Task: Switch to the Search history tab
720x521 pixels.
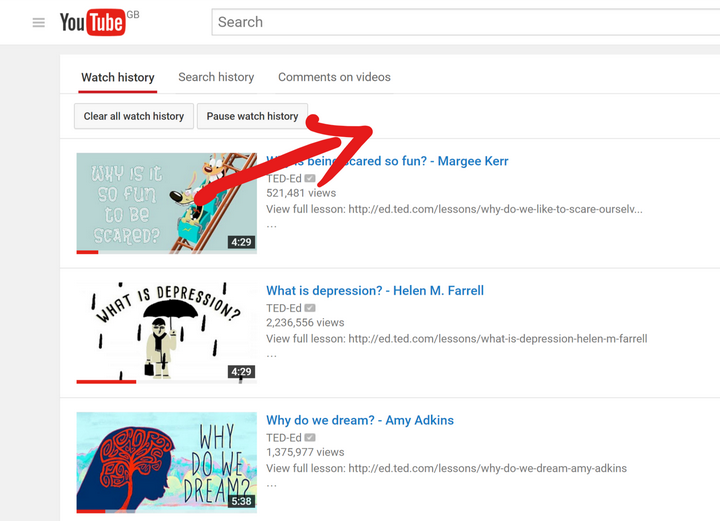Action: [x=216, y=77]
